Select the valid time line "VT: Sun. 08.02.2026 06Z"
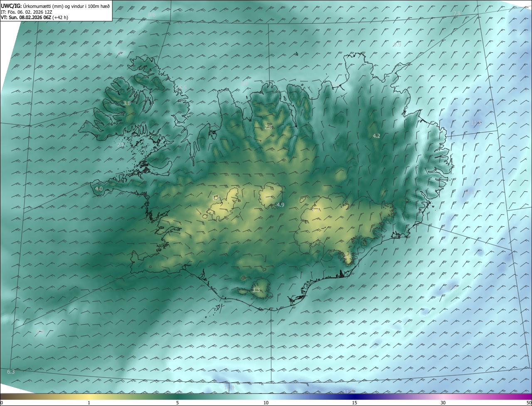 [x=26, y=17]
